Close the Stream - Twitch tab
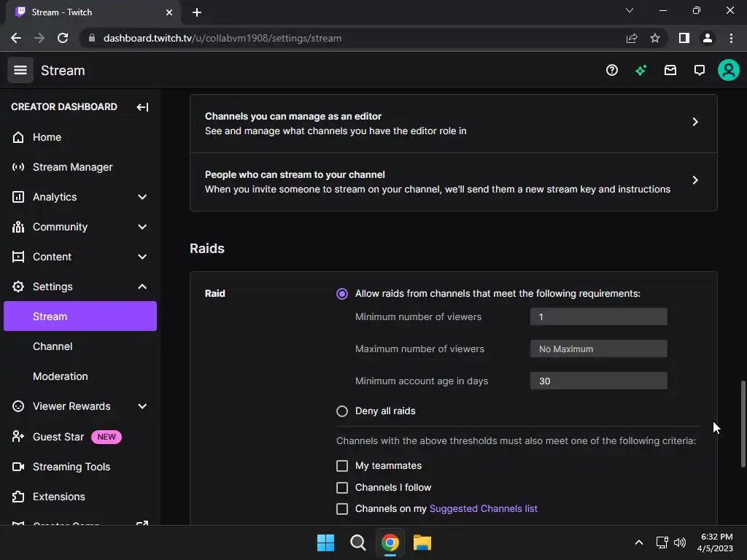Viewport: 747px width, 560px height. tap(169, 12)
